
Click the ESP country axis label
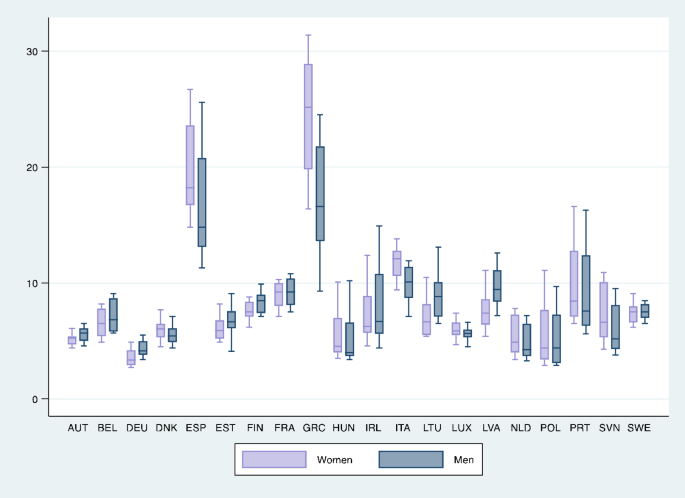coord(196,427)
